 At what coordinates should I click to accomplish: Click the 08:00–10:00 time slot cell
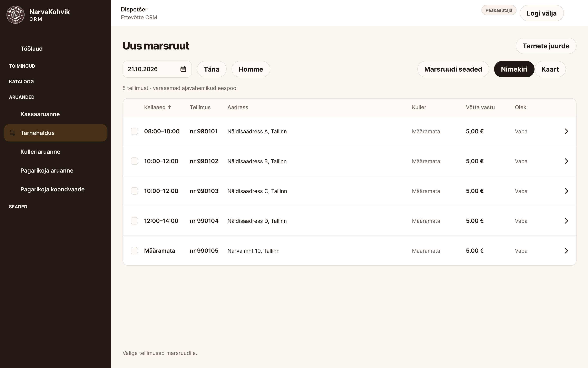[162, 131]
